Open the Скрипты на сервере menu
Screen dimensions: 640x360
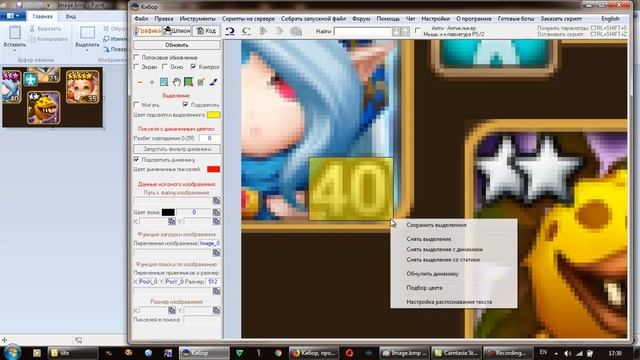tap(248, 19)
